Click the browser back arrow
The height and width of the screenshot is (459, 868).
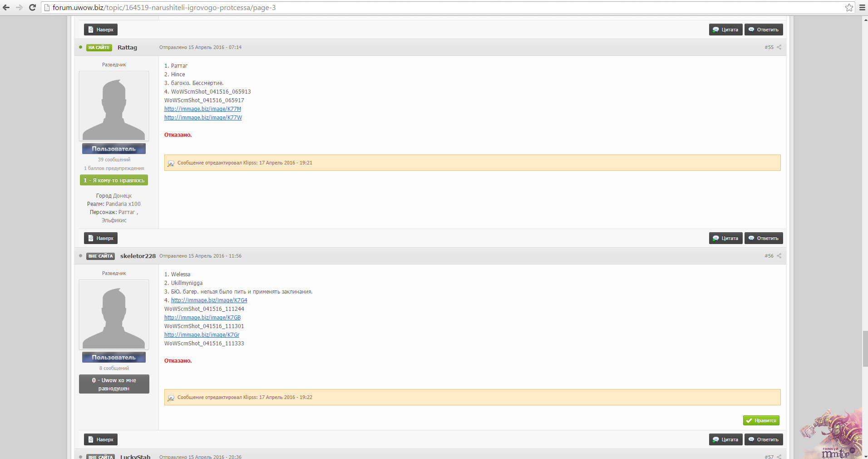tap(6, 7)
